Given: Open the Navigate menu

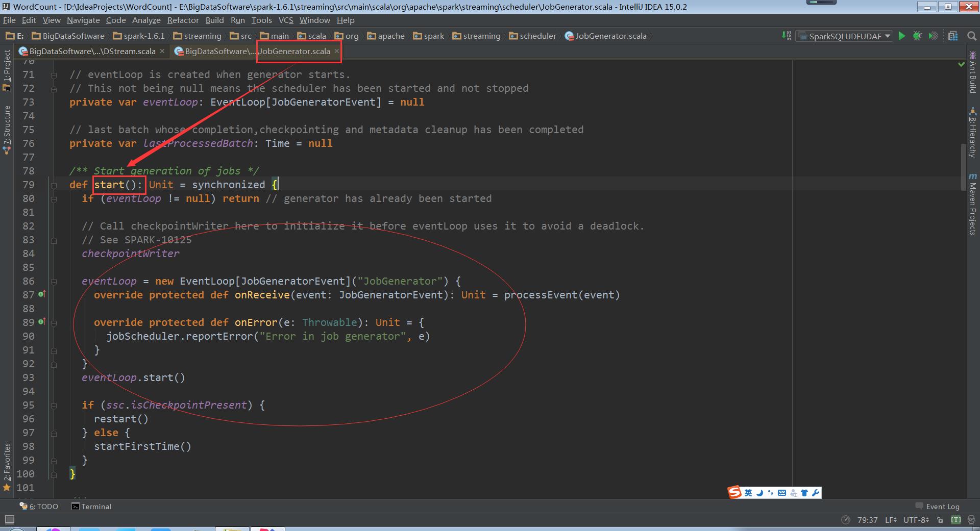Looking at the screenshot, I should pyautogui.click(x=83, y=20).
